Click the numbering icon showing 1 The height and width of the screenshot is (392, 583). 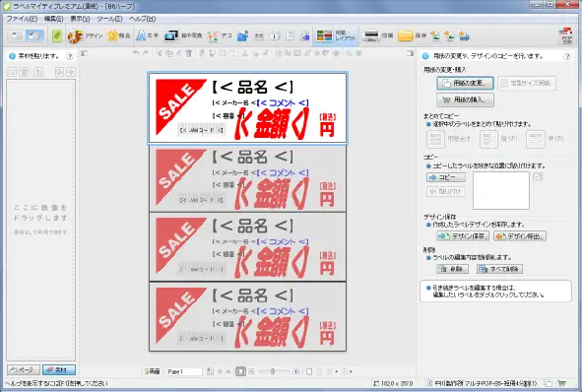pos(275,36)
